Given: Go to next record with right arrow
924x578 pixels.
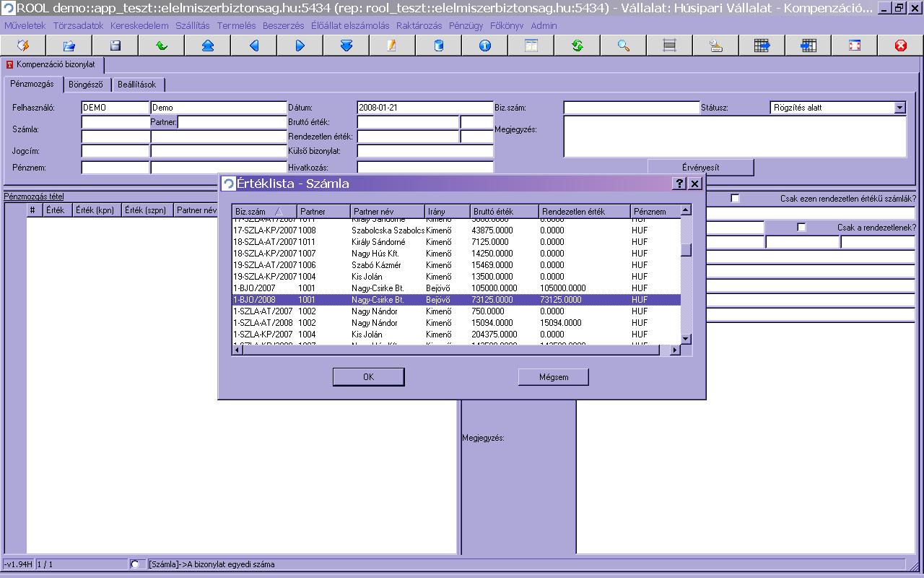Looking at the screenshot, I should point(300,46).
